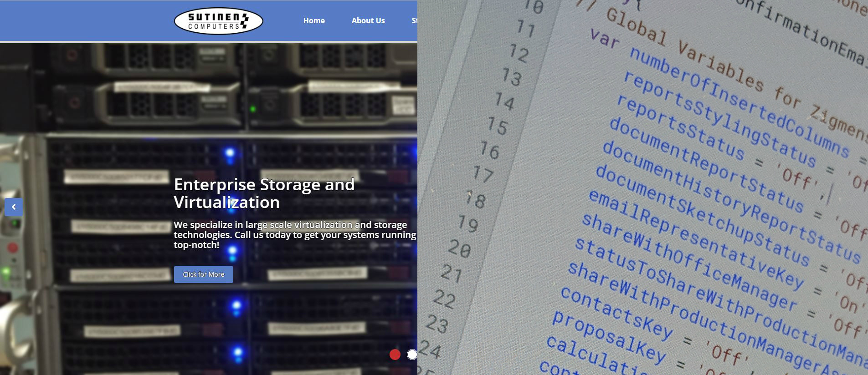Open the Home navigation link
868x375 pixels.
pyautogui.click(x=314, y=20)
